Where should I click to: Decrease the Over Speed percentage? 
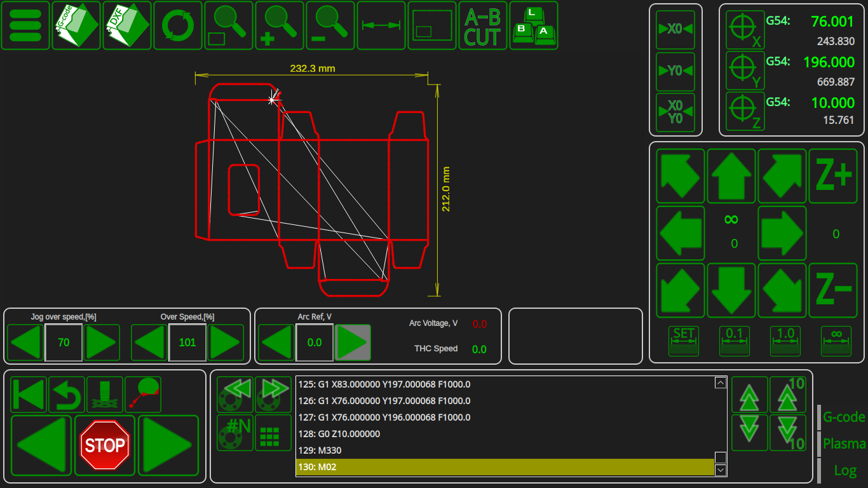(x=150, y=342)
